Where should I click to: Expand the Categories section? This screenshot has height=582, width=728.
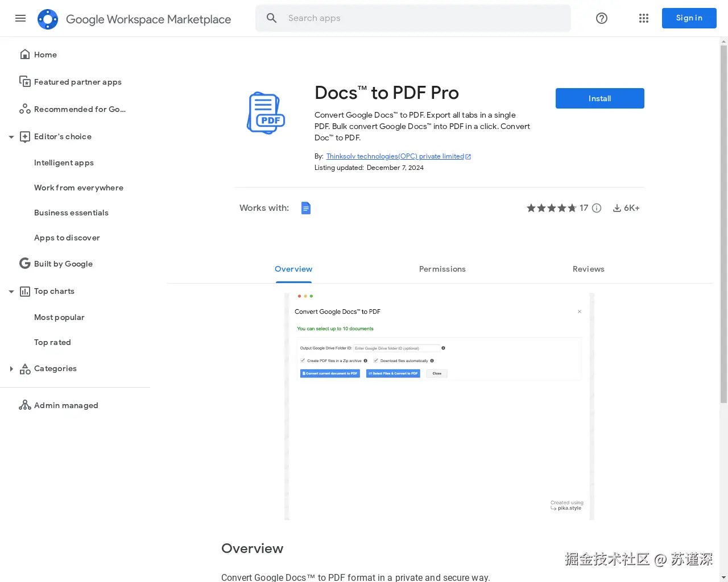11,368
